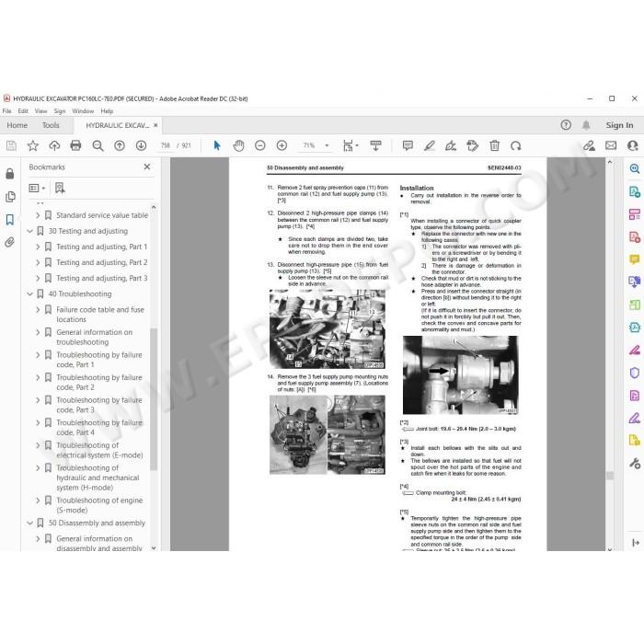Bookmark file with the star icon
The height and width of the screenshot is (644, 644).
(33, 145)
